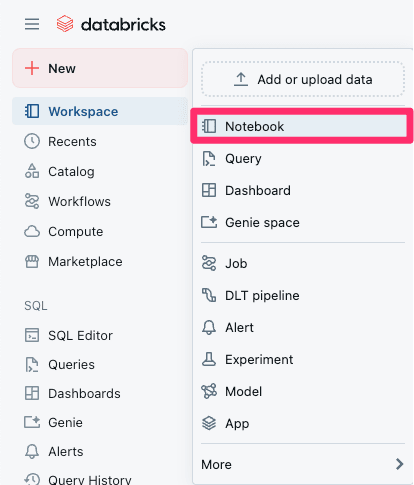Click the Workspace notebook icon in sidebar
Image resolution: width=414 pixels, height=485 pixels.
tap(32, 111)
